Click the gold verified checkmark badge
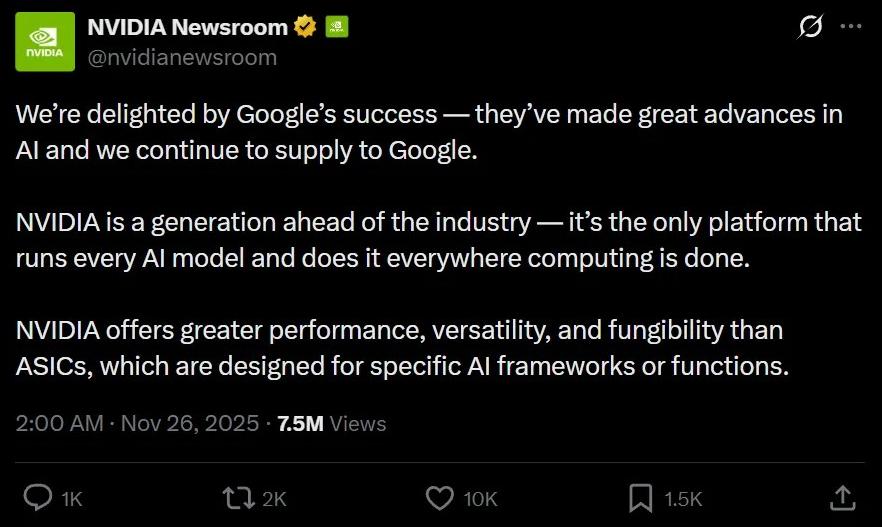Image resolution: width=882 pixels, height=527 pixels. (x=305, y=27)
